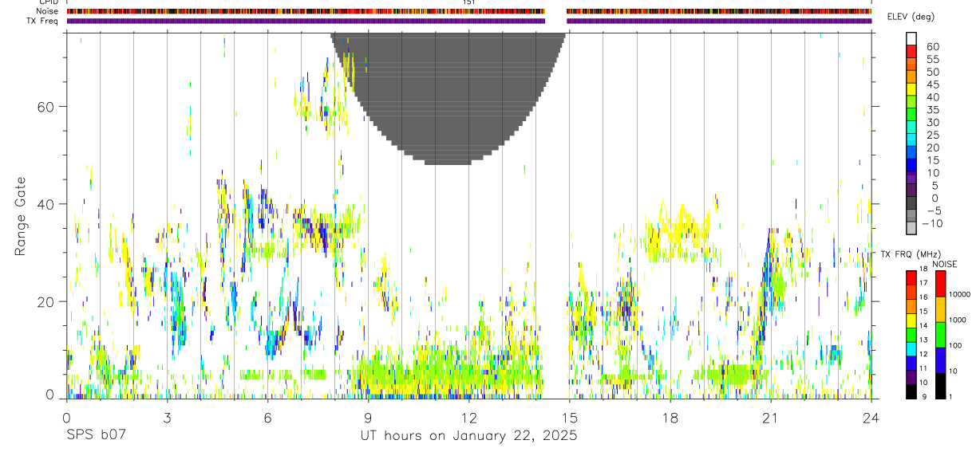
Task: Click the ELEV tick label 45
Action: point(931,85)
